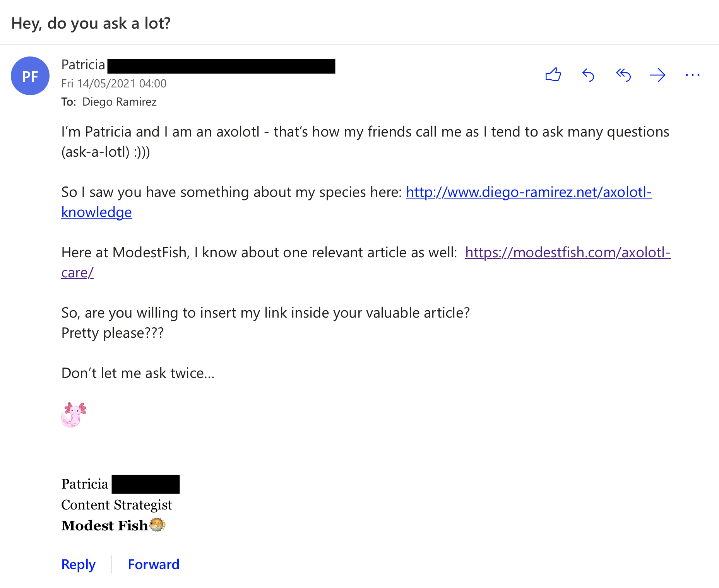The width and height of the screenshot is (719, 588).
Task: Click the Forward text button
Action: (154, 564)
